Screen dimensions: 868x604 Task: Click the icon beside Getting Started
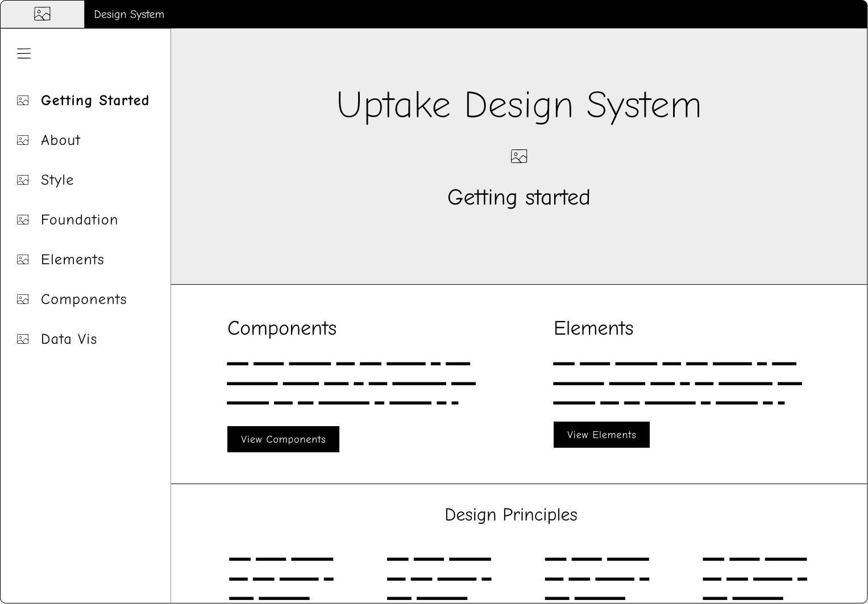[23, 101]
